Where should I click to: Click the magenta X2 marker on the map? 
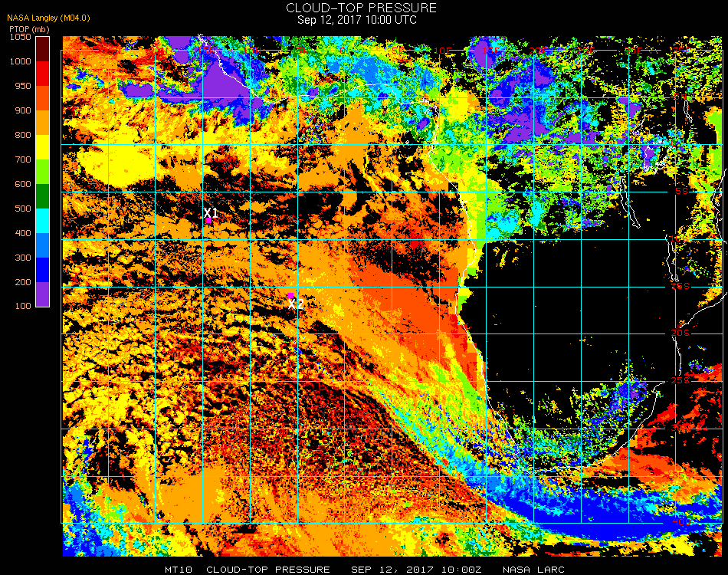290,295
